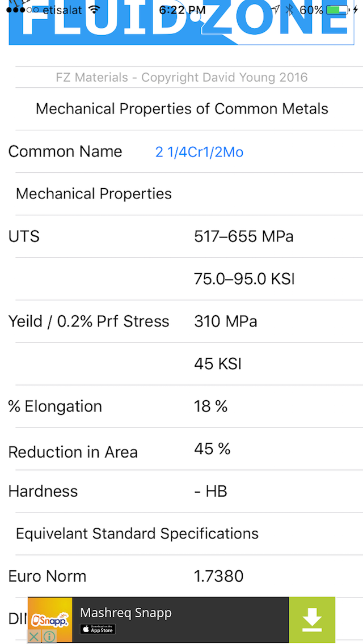Select the Euro Norm 1.7380 row
Viewport: 363px width, 644px height.
[181, 576]
